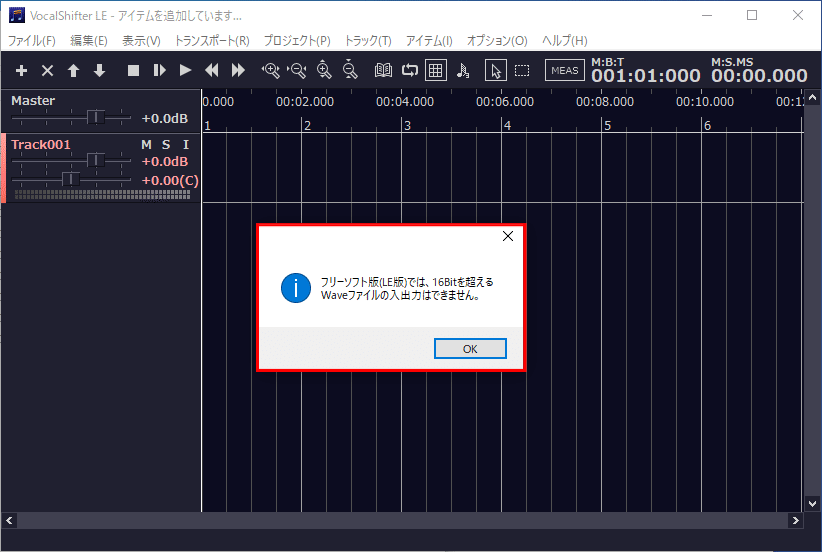The height and width of the screenshot is (552, 822).
Task: Toggle the loop playback icon
Action: pyautogui.click(x=409, y=70)
